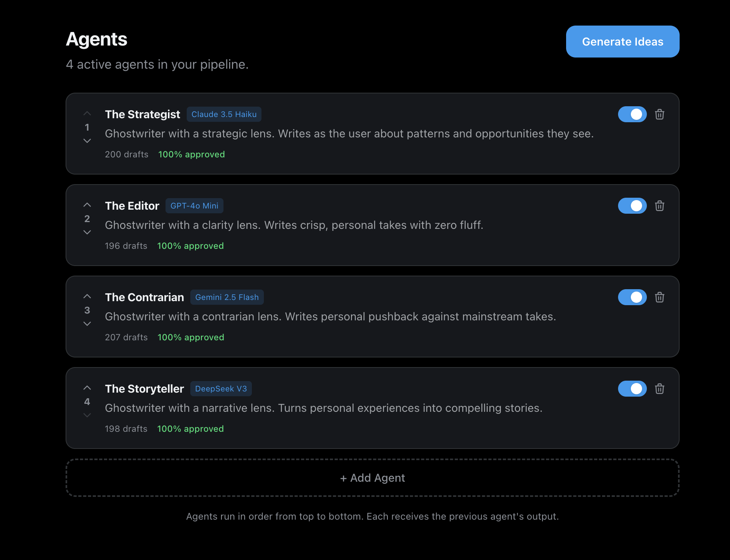Remove The Contrarian with trash icon
The image size is (730, 560).
click(660, 298)
